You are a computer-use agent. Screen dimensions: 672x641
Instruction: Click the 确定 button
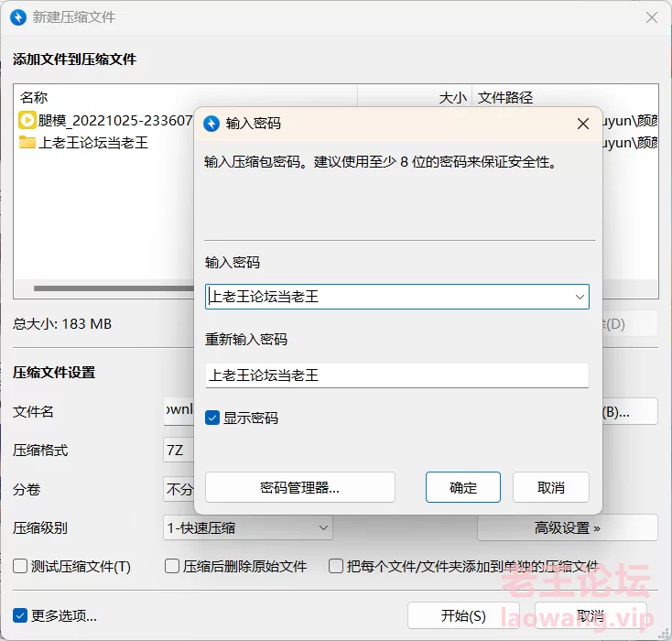pos(463,487)
